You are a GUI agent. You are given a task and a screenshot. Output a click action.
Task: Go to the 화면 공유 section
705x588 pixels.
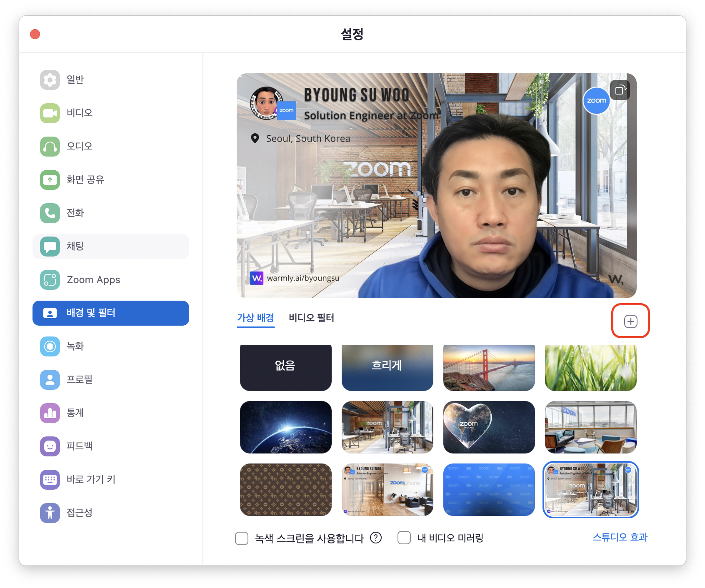[x=111, y=179]
